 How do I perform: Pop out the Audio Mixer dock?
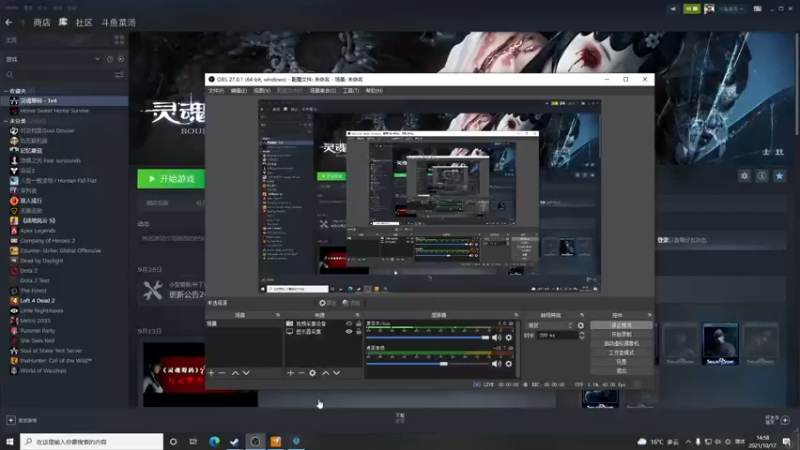[516, 315]
